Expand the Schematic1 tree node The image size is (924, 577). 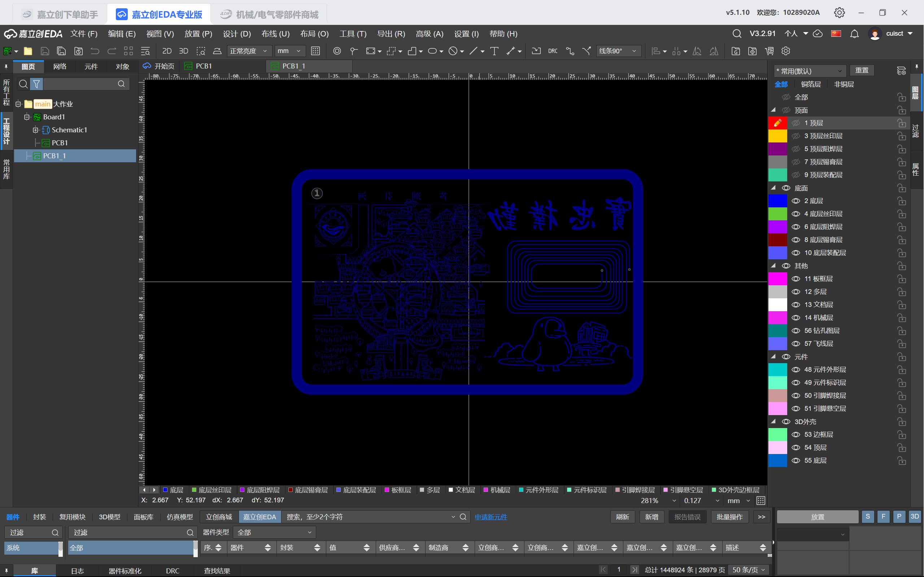coord(35,130)
